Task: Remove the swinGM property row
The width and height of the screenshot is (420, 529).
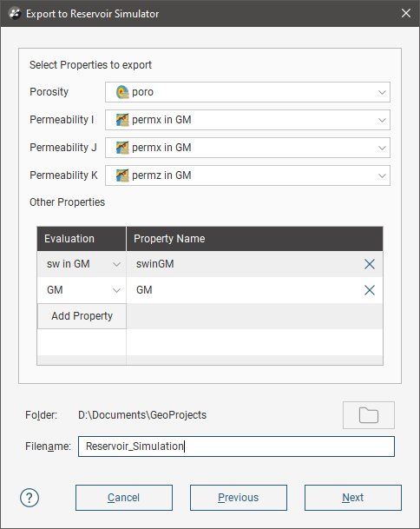Action: pyautogui.click(x=370, y=264)
